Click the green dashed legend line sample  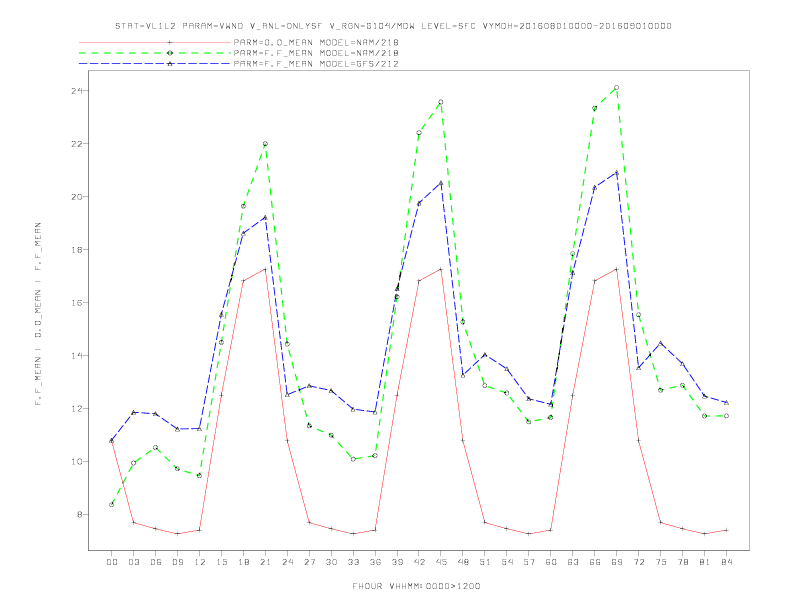[155, 53]
